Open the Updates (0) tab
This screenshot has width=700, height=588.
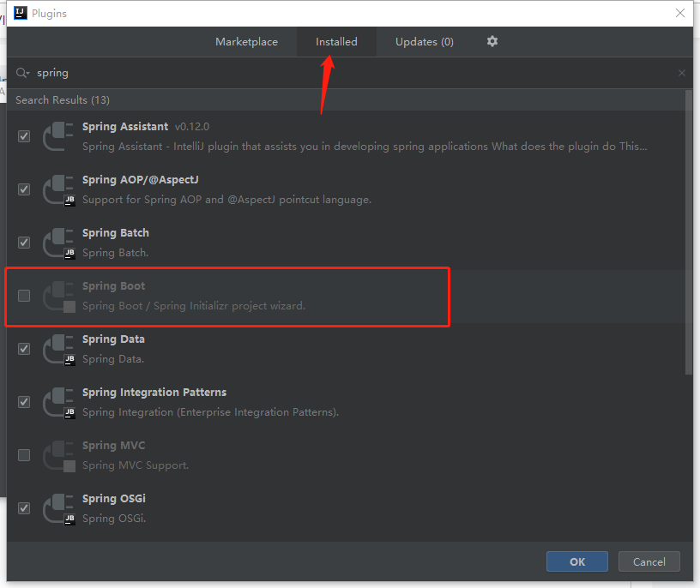425,41
